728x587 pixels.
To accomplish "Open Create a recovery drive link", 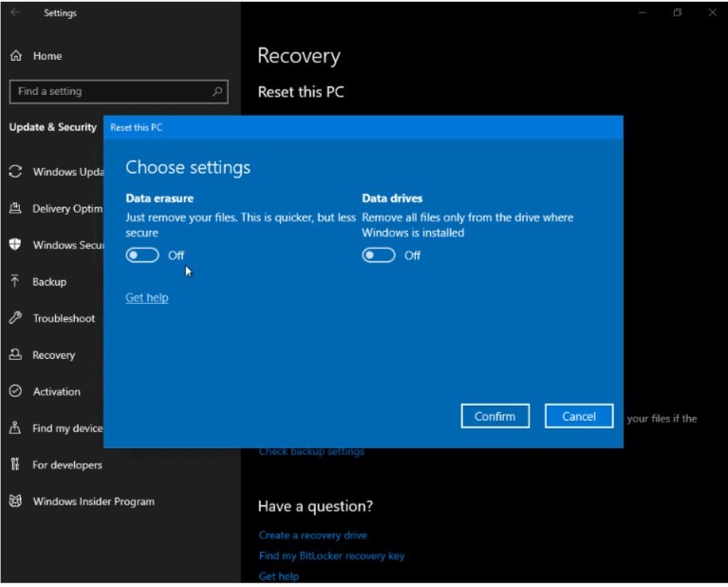I will [x=312, y=536].
